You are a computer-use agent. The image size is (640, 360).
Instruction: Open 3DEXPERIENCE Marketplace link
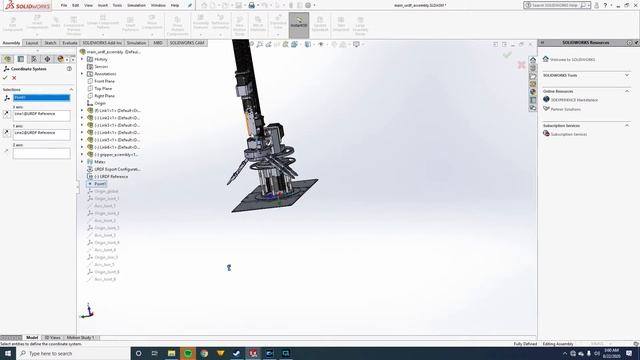coord(574,100)
